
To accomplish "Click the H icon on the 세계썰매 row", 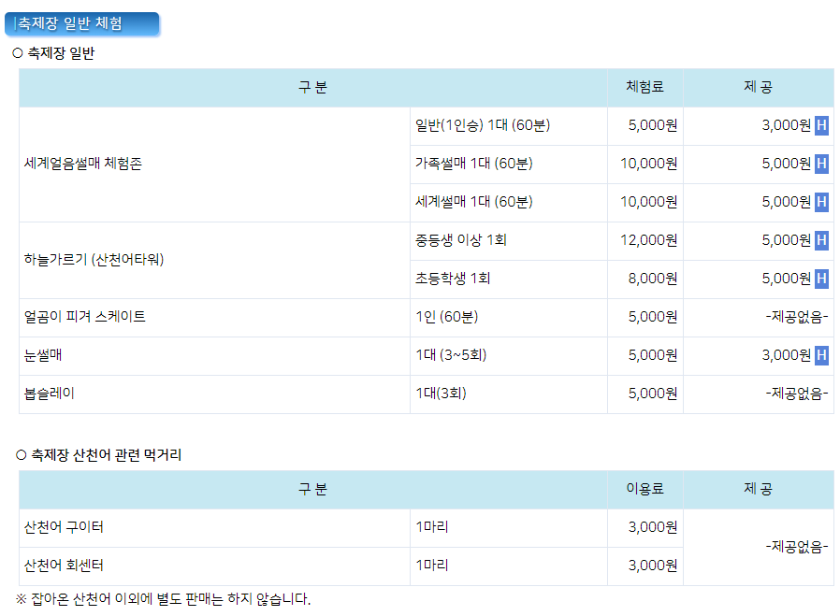I will (x=821, y=201).
